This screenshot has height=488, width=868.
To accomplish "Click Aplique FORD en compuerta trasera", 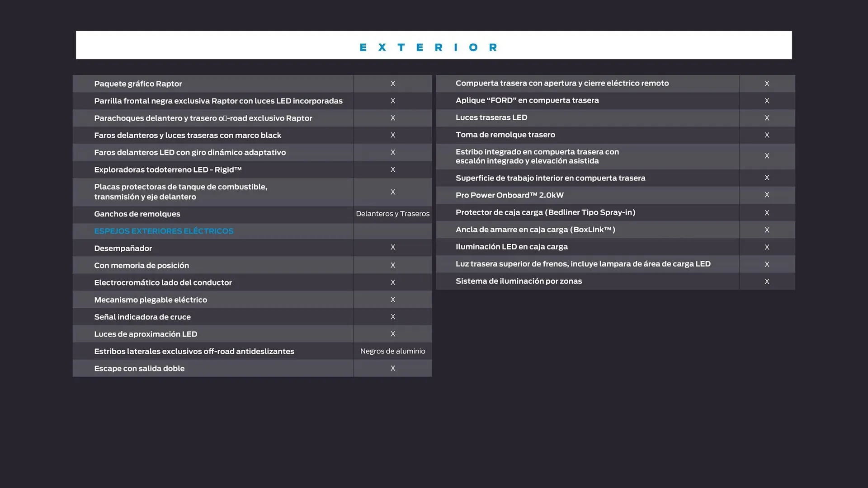I will pos(527,100).
